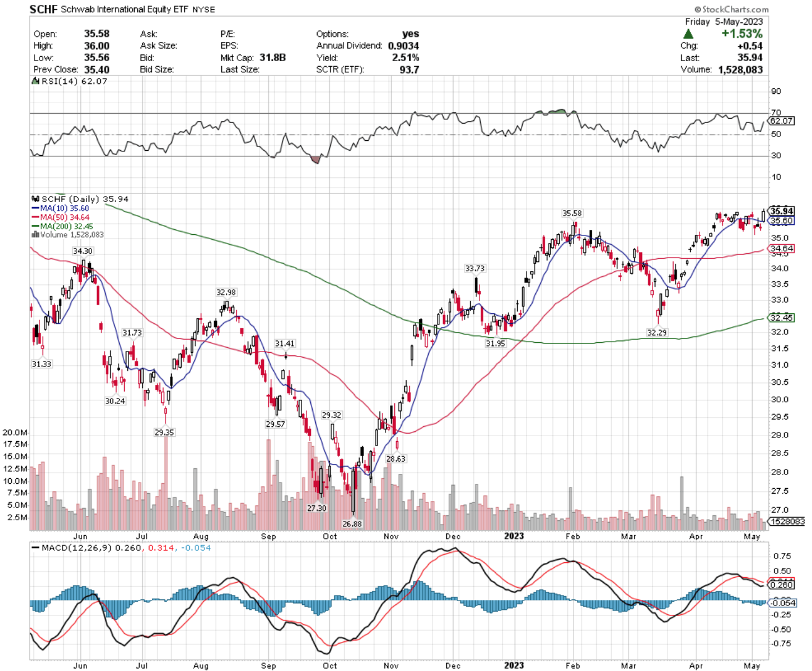
Task: Click the 35.94 price tag on the right axis
Action: (782, 211)
